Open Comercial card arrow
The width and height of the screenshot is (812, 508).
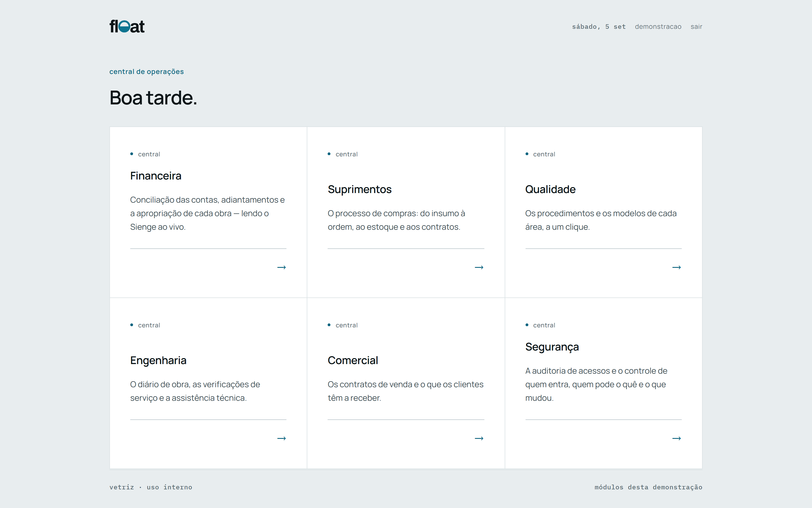coord(479,439)
